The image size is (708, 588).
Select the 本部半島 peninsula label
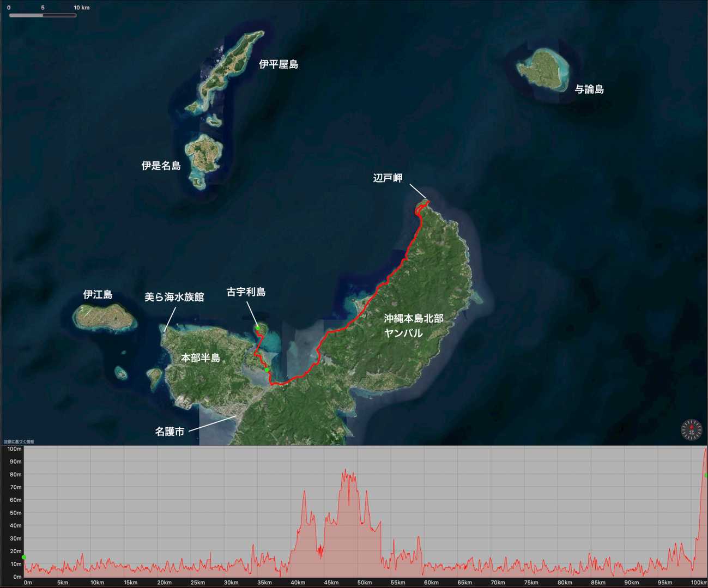201,358
